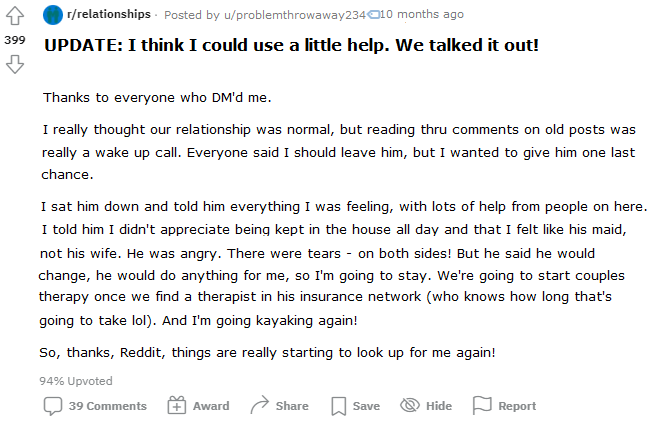The height and width of the screenshot is (433, 661).
Task: Click the final 'So, thanks, Reddit' paragraph
Action: (268, 352)
